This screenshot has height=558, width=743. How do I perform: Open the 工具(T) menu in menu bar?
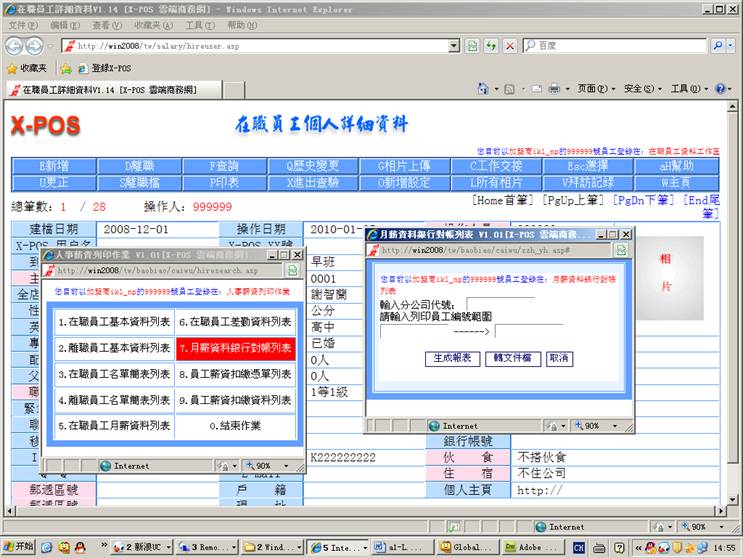(x=200, y=25)
